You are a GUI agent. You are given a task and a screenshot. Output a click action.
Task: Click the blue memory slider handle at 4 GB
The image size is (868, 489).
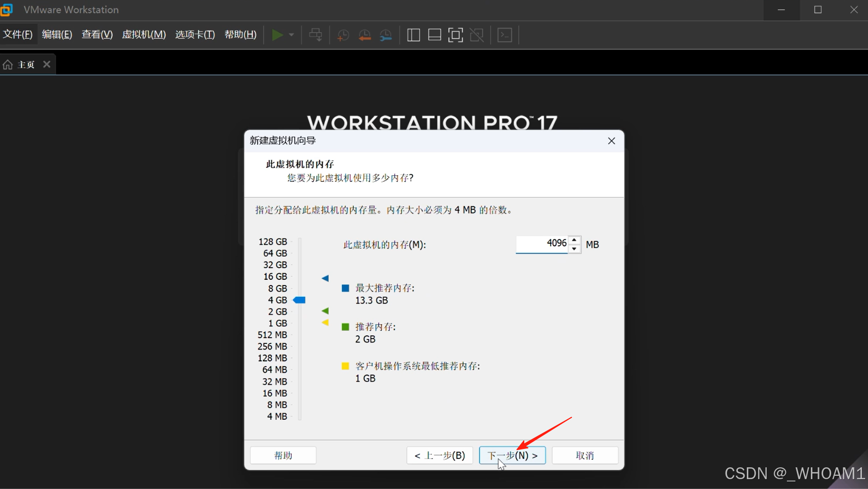click(x=299, y=300)
